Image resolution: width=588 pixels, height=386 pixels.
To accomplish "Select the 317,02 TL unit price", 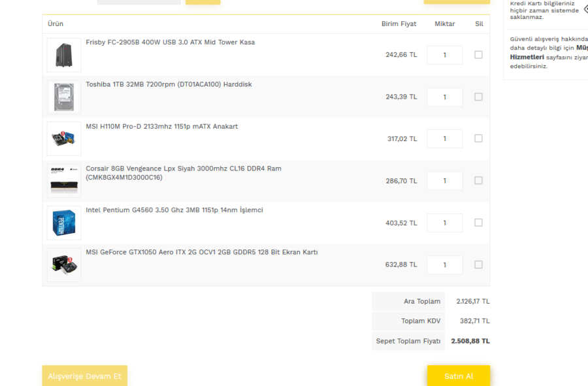I will pos(402,138).
